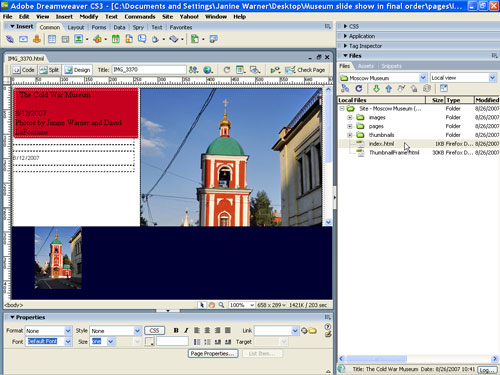Expand Files panel to show both sites
This screenshot has height=375, width=500.
[x=444, y=88]
